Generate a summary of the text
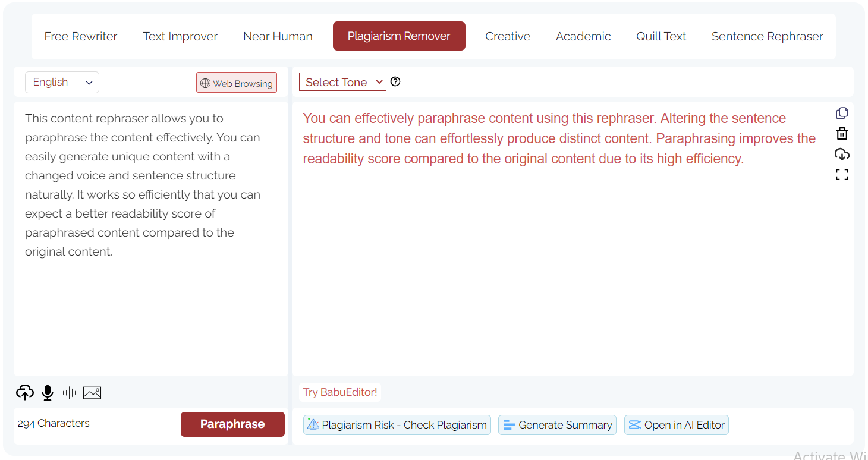This screenshot has height=460, width=868. [x=557, y=424]
